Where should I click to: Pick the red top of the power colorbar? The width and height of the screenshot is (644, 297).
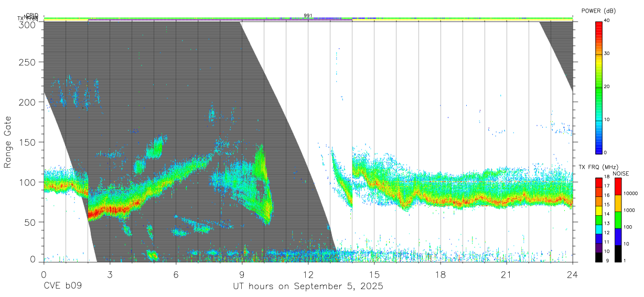coord(599,26)
